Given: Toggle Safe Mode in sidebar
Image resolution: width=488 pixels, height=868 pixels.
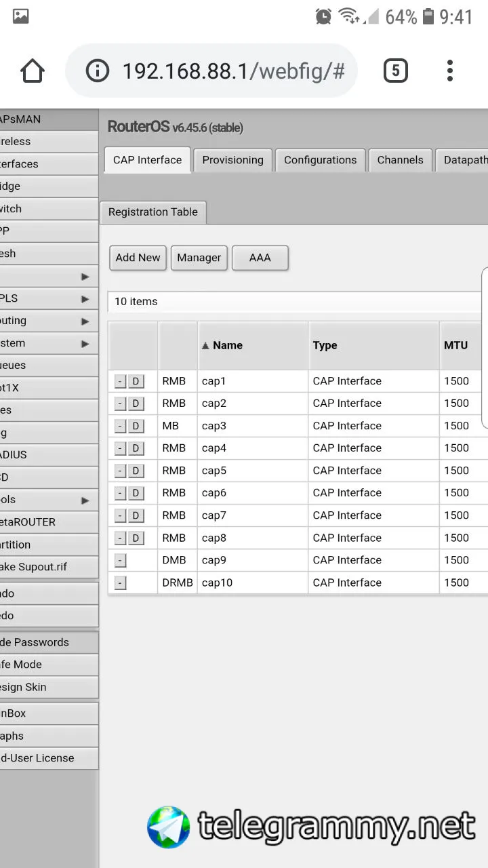Looking at the screenshot, I should 49,665.
